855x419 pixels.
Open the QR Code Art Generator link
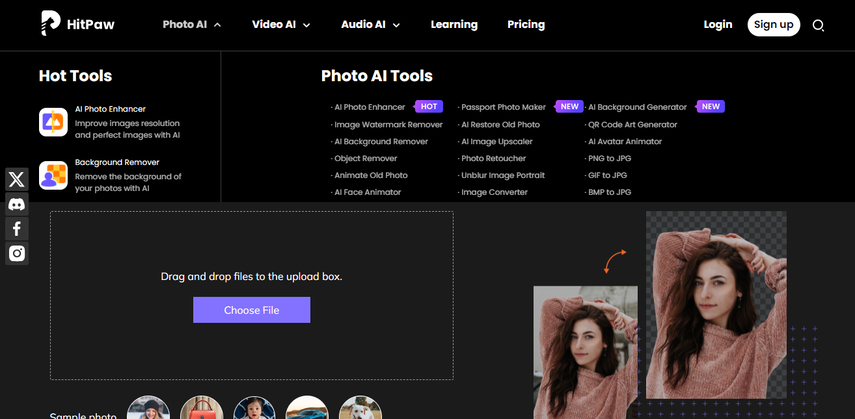(633, 125)
